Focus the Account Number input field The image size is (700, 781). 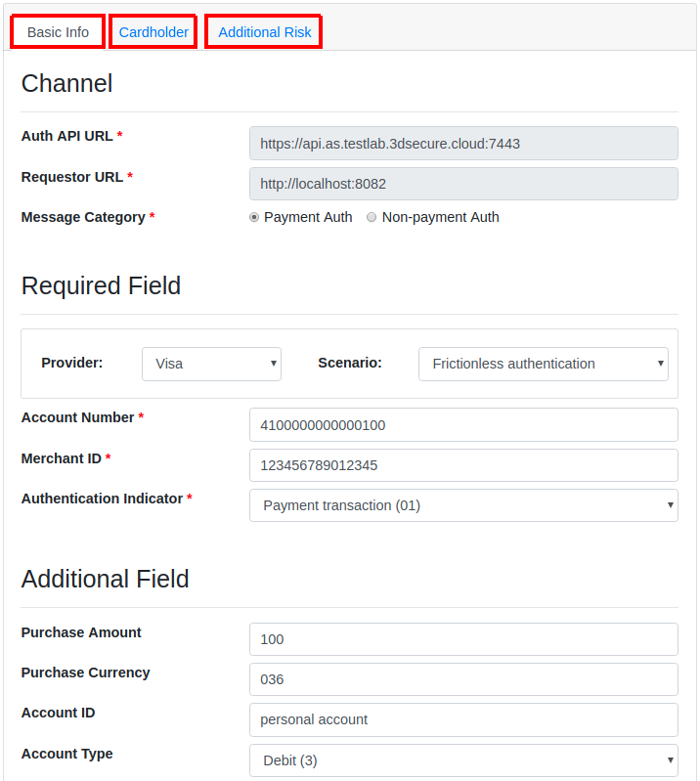tap(463, 425)
